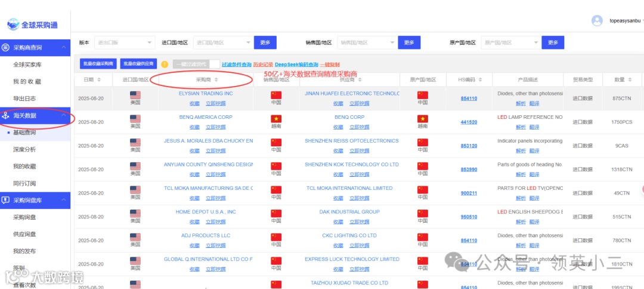Open the 销售国/地区 filter dropdown
644x289 pixels.
pos(367,42)
